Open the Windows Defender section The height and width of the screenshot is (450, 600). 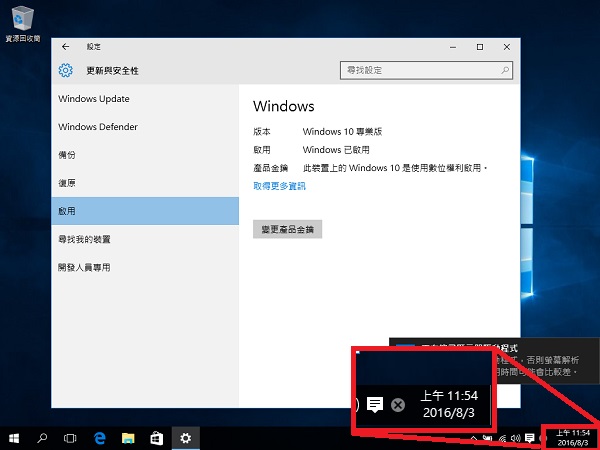(145, 127)
